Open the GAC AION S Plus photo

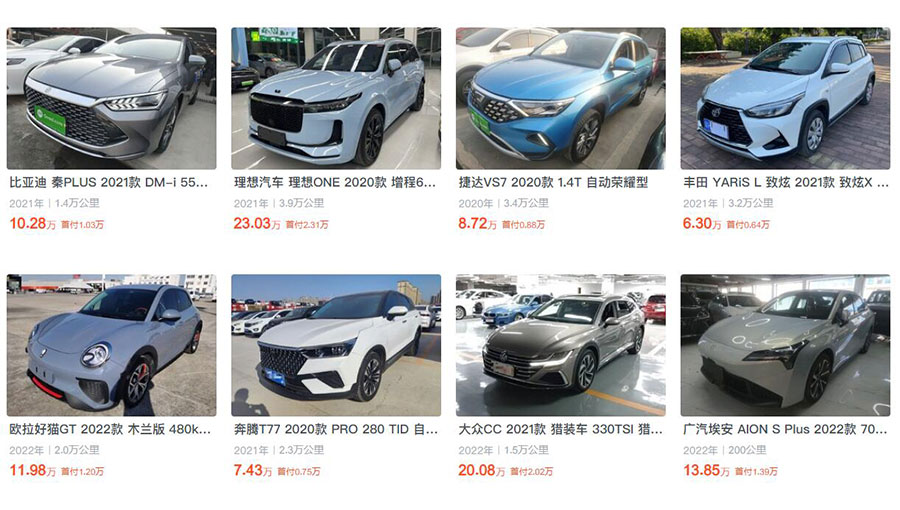pos(785,345)
